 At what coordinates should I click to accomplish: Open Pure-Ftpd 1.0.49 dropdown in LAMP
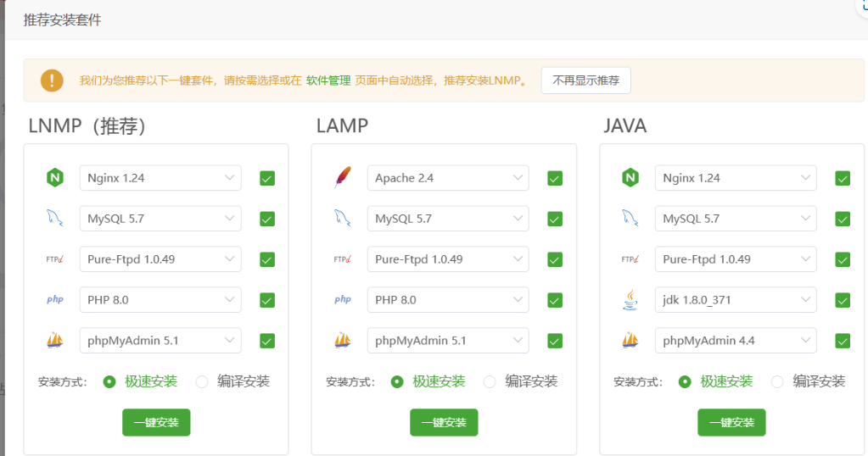pos(448,259)
